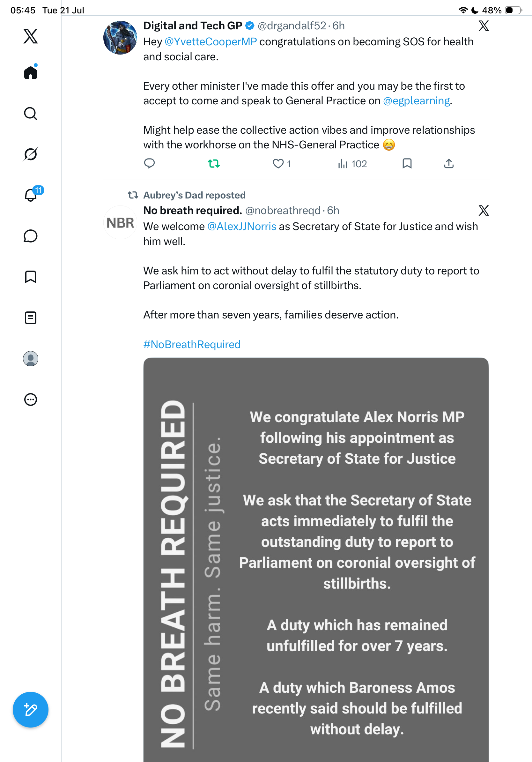Undo repost on Digital and Tech GP post
This screenshot has width=532, height=762.
pyautogui.click(x=214, y=164)
